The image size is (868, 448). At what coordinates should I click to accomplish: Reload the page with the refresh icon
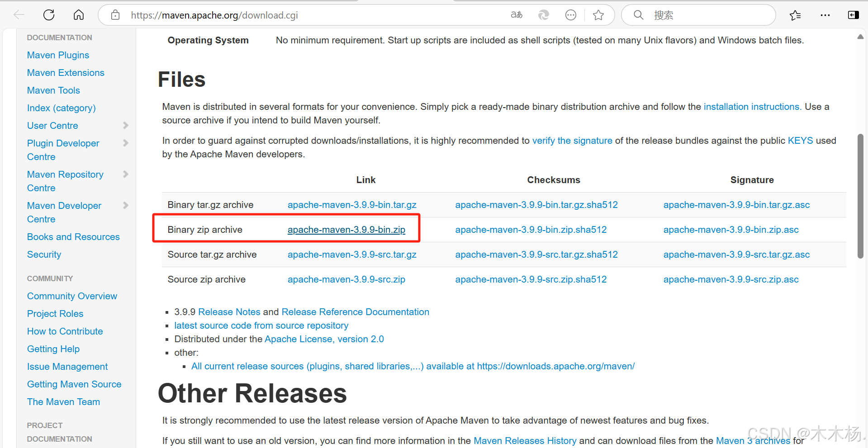(x=49, y=15)
